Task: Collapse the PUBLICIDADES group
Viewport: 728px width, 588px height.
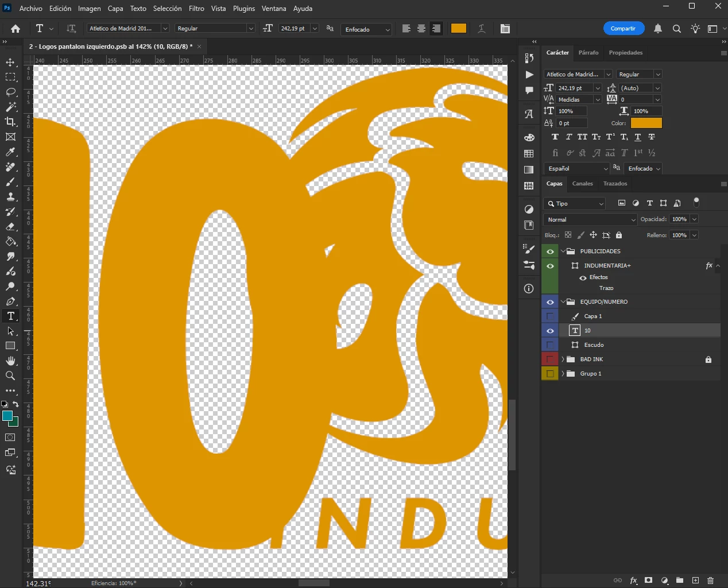Action: 563,252
